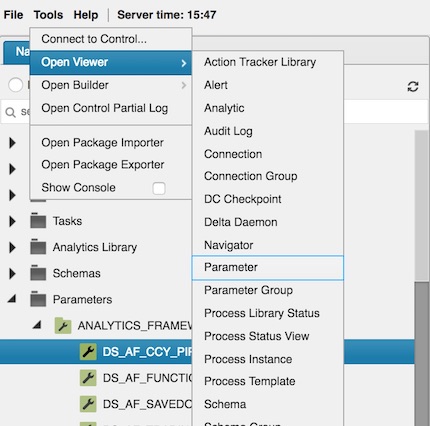This screenshot has width=430, height=426.
Task: Open the Schema viewer
Action: [x=268, y=404]
